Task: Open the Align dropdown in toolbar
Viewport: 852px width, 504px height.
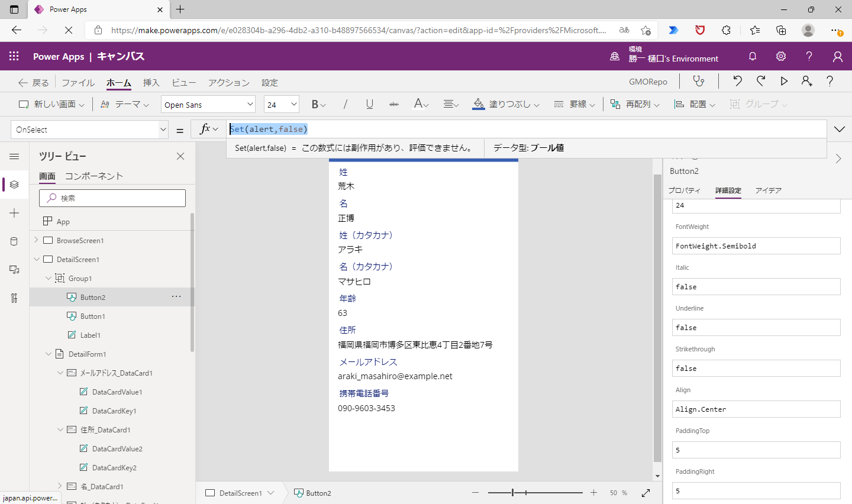Action: [x=695, y=104]
